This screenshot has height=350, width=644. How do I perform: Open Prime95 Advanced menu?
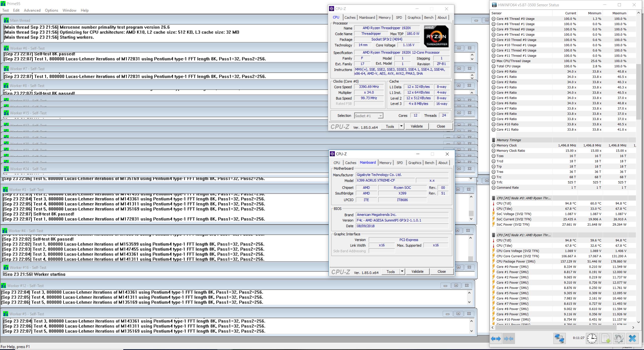point(32,10)
